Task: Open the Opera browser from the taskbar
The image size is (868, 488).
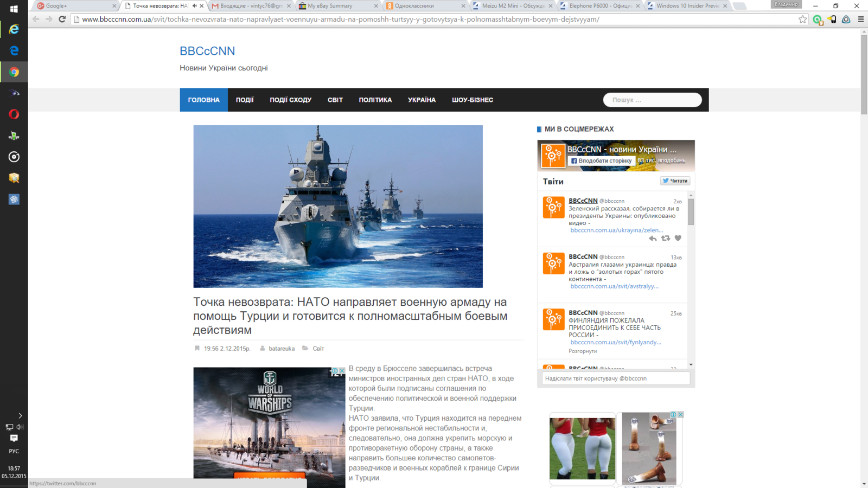Action: (14, 114)
